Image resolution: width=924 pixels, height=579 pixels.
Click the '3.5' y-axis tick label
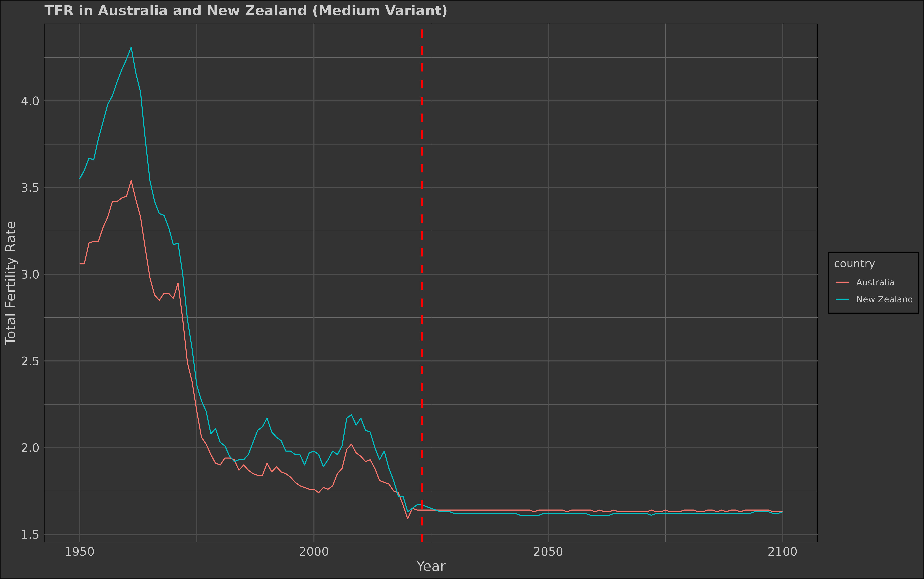[30, 188]
